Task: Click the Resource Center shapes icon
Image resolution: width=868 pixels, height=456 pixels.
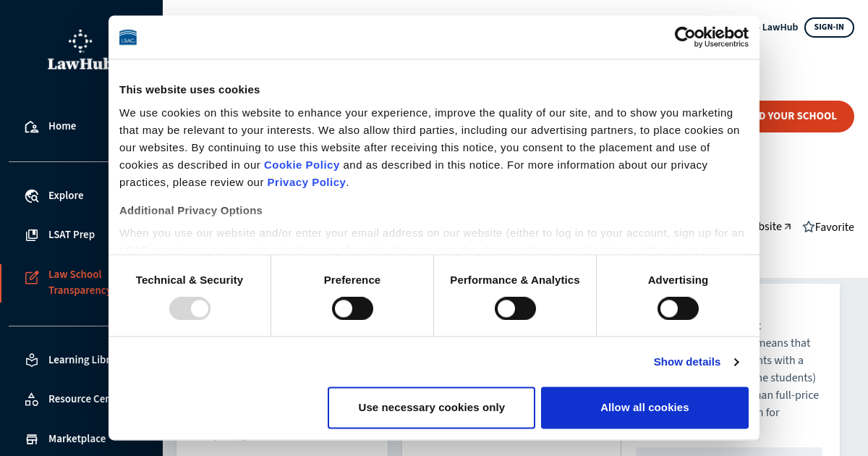Action: click(32, 399)
